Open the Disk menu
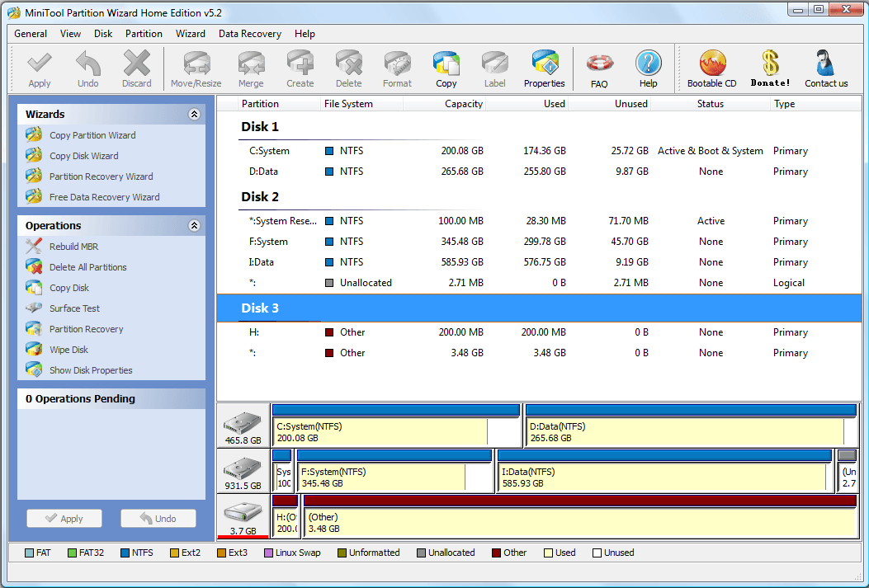 (103, 34)
